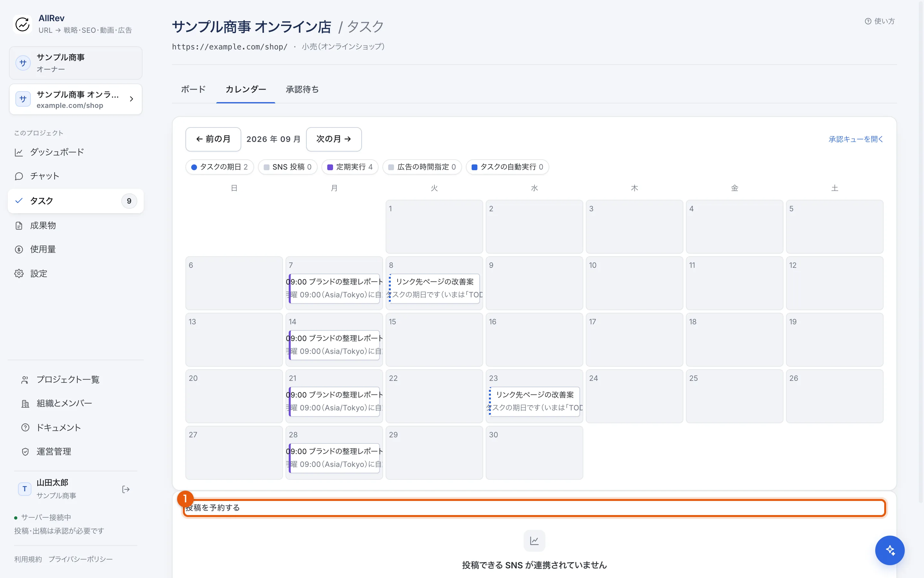Go to the previous month with 前の月
The image size is (924, 578).
point(213,139)
